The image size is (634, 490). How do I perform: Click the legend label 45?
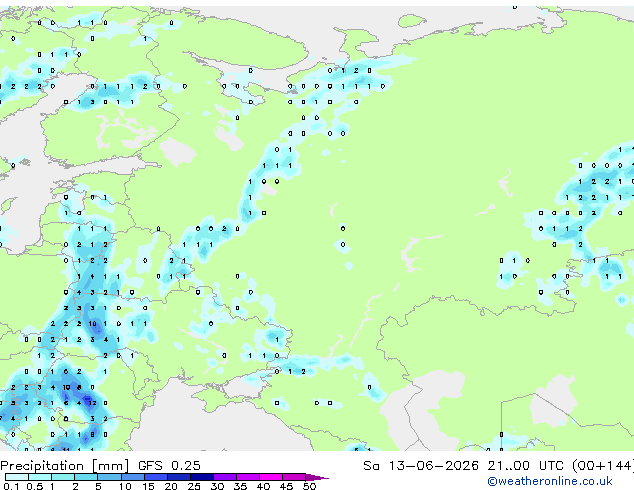pyautogui.click(x=286, y=486)
